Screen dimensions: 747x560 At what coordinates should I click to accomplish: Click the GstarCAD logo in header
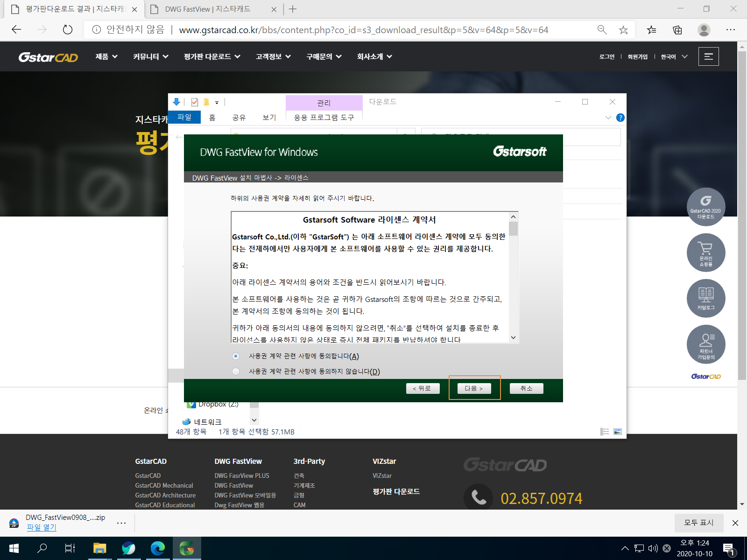pyautogui.click(x=48, y=57)
